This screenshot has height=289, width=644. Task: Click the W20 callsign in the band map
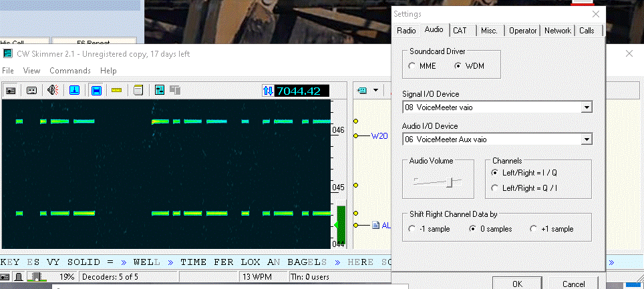(x=379, y=136)
